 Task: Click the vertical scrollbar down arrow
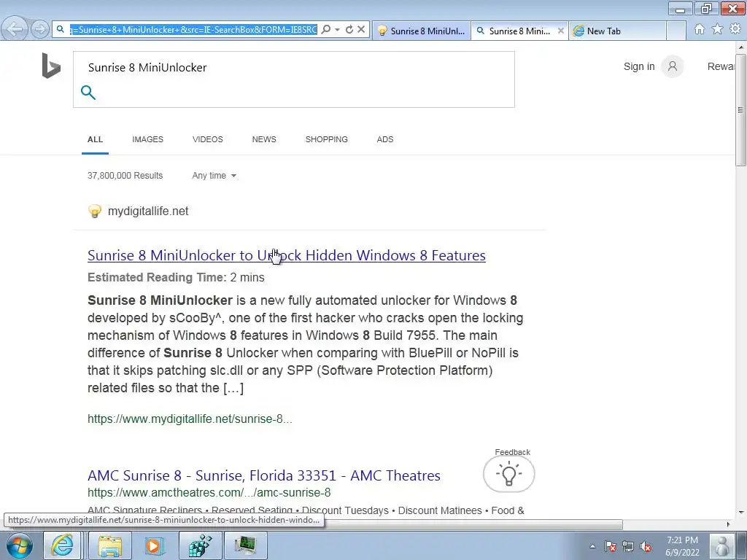(741, 513)
